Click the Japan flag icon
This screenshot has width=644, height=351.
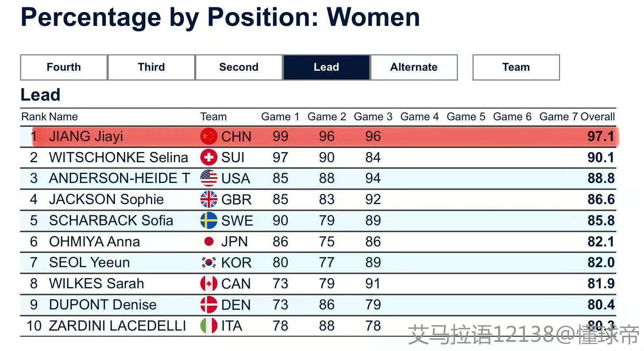tap(209, 241)
